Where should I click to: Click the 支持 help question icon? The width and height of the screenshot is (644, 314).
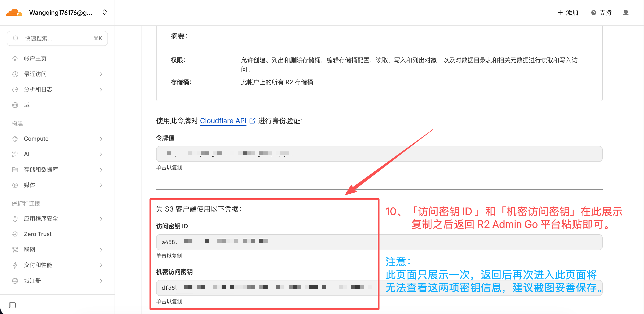point(594,13)
